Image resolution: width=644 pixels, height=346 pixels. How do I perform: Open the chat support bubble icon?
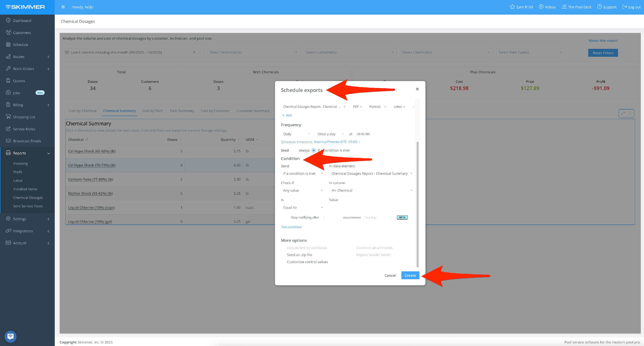pos(10,337)
